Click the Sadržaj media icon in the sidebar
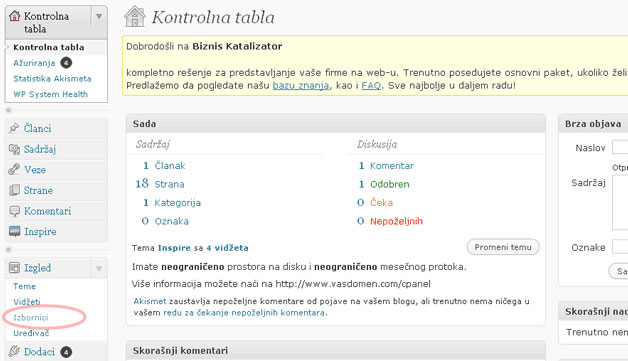 tap(14, 149)
